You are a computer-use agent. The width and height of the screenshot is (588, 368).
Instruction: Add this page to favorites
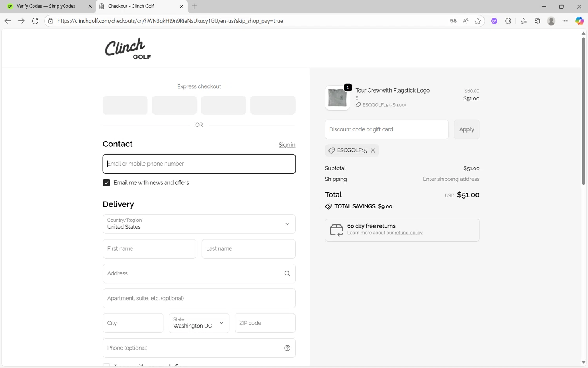click(x=477, y=21)
